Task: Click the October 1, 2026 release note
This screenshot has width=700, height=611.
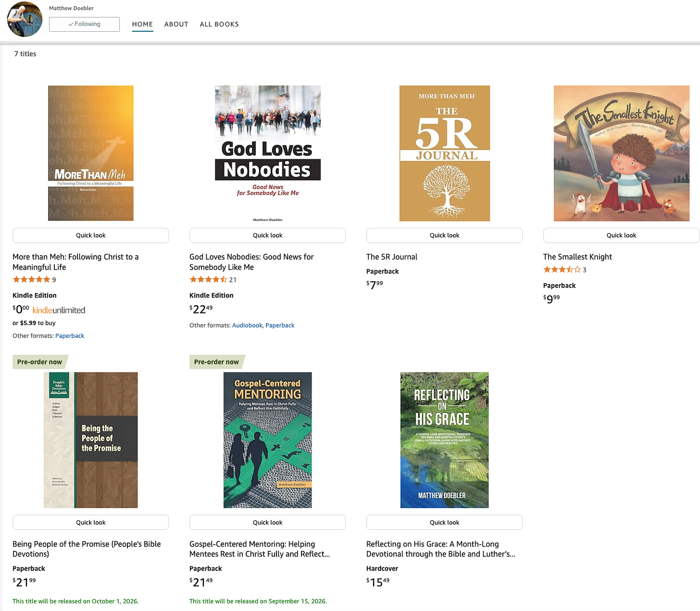Action: tap(75, 601)
